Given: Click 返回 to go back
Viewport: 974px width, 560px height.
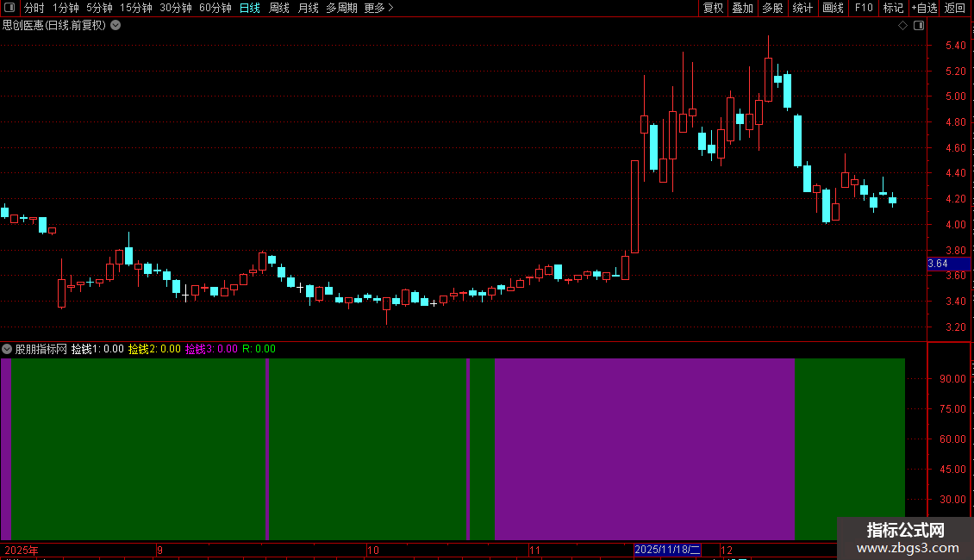Looking at the screenshot, I should click(955, 8).
